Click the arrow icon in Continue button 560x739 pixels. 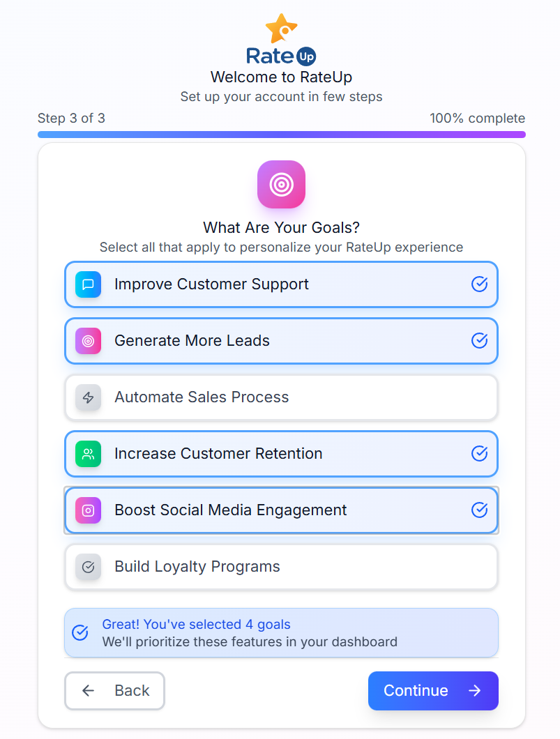click(475, 691)
